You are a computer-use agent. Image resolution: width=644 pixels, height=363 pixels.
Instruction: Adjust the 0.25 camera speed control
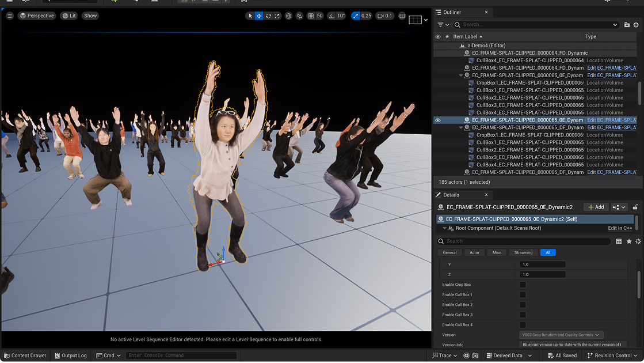click(x=367, y=16)
